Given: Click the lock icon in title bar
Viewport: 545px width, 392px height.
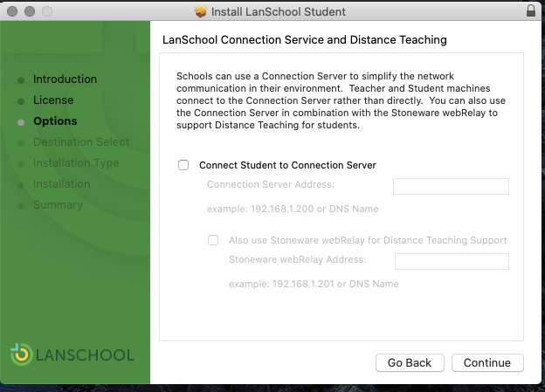Looking at the screenshot, I should click(531, 10).
